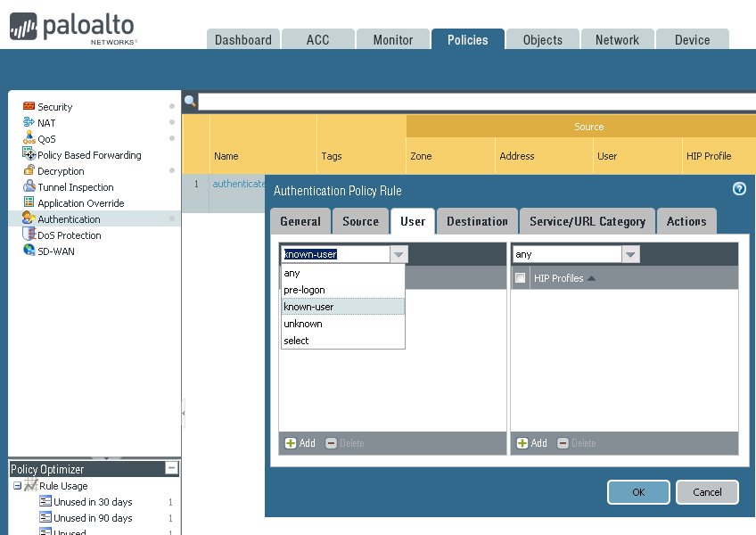Viewport: 756px width, 535px height.
Task: Select the SD-WAN icon in sidebar
Action: [x=29, y=251]
